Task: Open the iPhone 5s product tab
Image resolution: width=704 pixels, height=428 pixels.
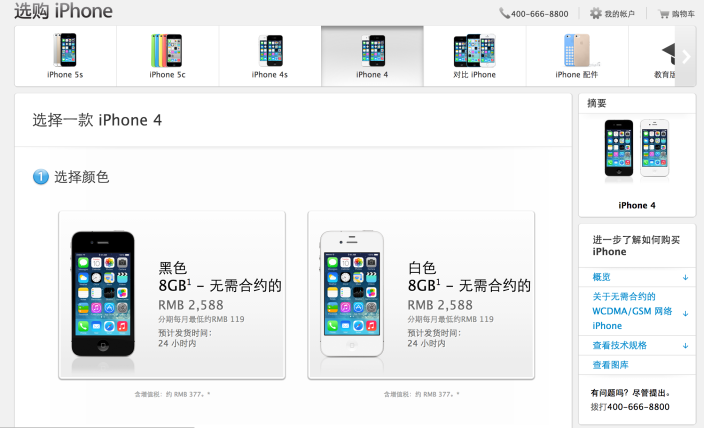Action: point(66,56)
